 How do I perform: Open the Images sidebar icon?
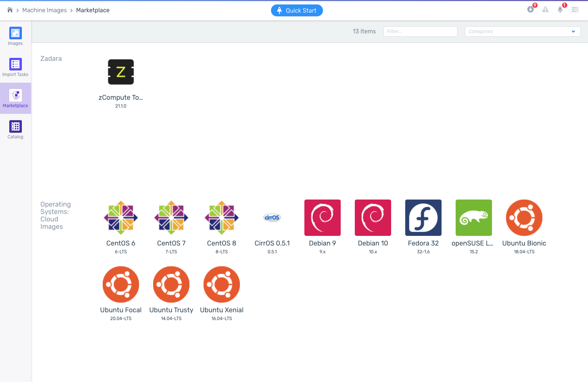tap(15, 33)
